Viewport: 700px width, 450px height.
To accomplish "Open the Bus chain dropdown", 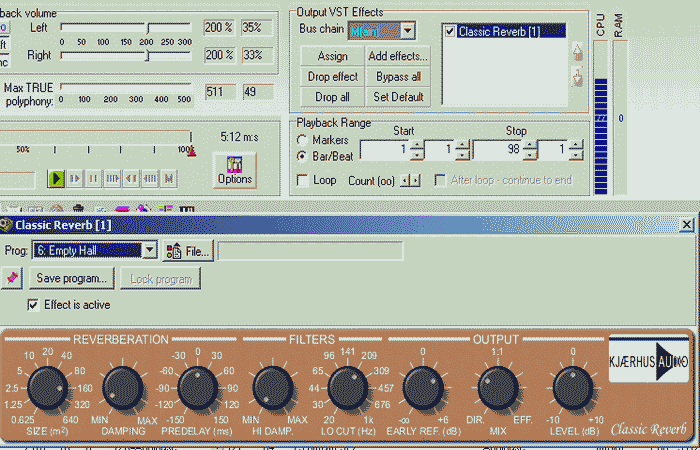I will coord(408,31).
